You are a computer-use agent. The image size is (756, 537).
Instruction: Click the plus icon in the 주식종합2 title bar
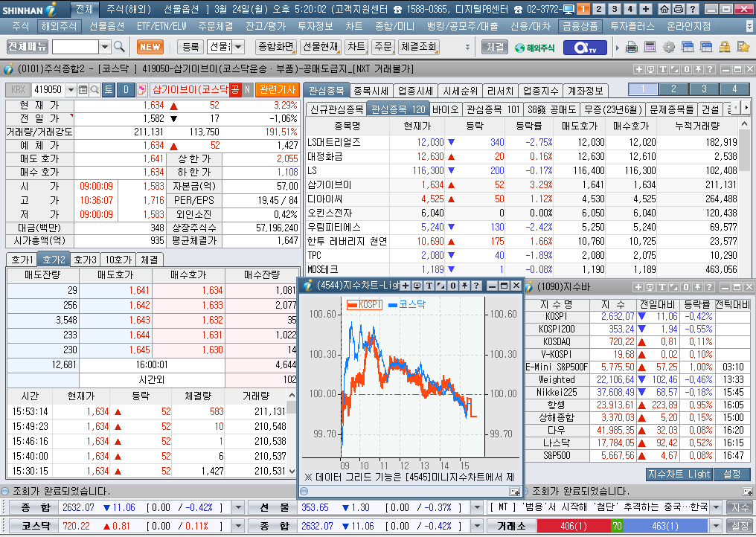click(x=639, y=69)
